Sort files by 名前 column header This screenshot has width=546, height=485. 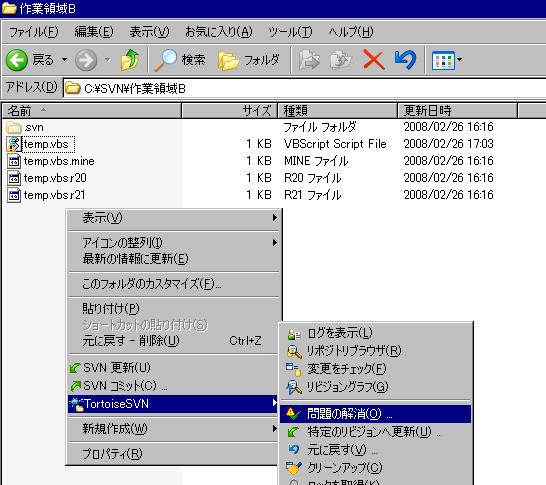coord(92,111)
